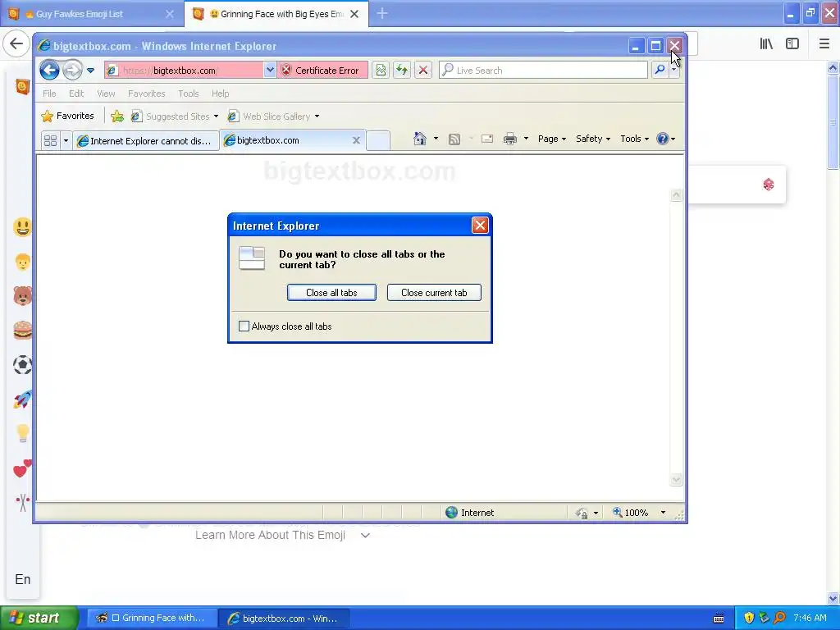Open new tab plus in Firefox
The image size is (840, 630).
[382, 13]
